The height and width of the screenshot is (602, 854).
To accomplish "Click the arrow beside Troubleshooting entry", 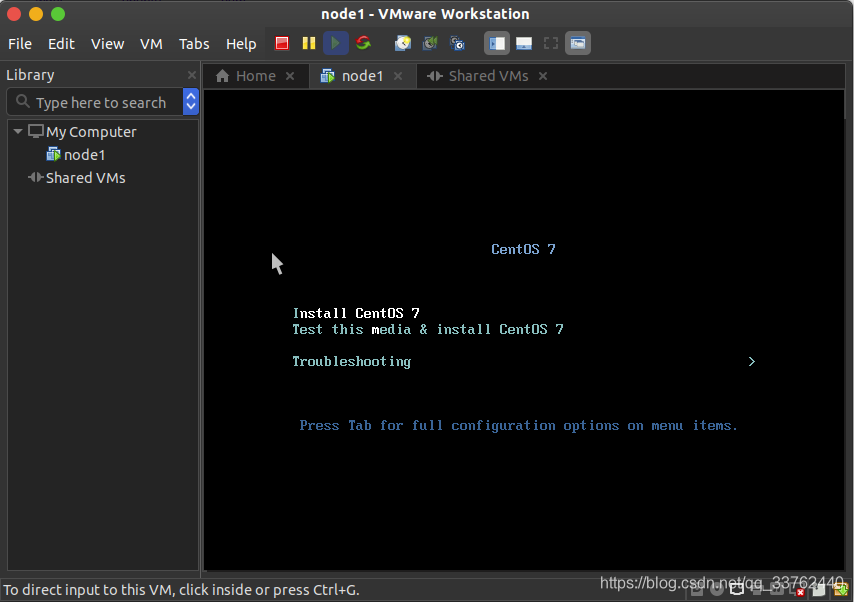I will click(752, 362).
